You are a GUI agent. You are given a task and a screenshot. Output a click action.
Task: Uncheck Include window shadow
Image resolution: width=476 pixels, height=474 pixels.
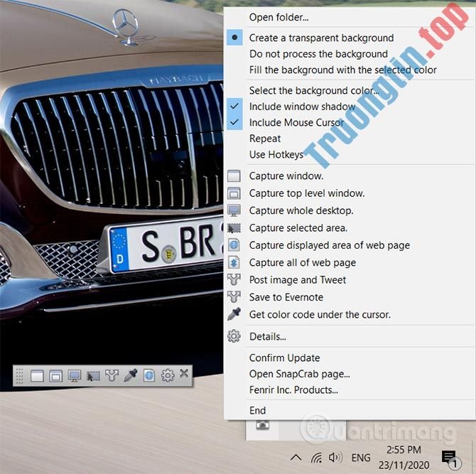302,107
